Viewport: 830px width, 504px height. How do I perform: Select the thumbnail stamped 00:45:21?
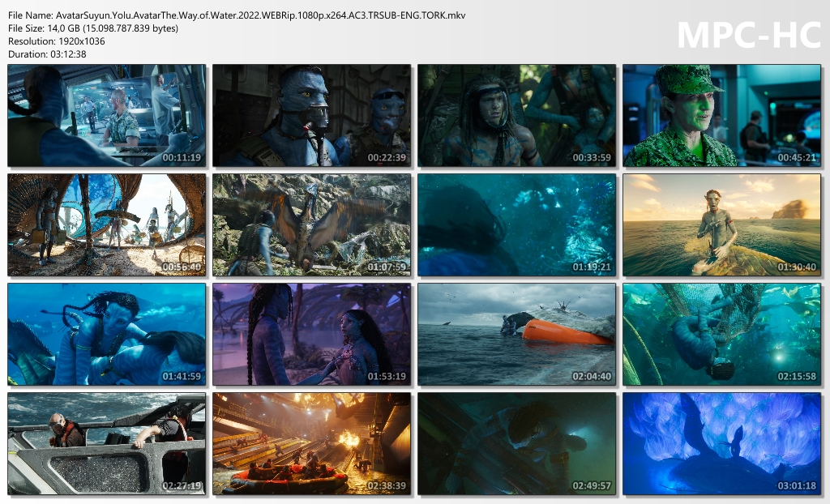click(721, 115)
